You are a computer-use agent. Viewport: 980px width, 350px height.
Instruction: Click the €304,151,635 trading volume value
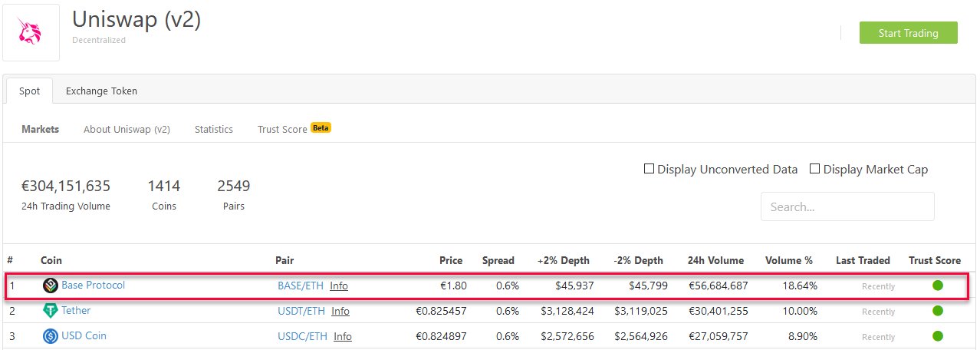click(66, 186)
